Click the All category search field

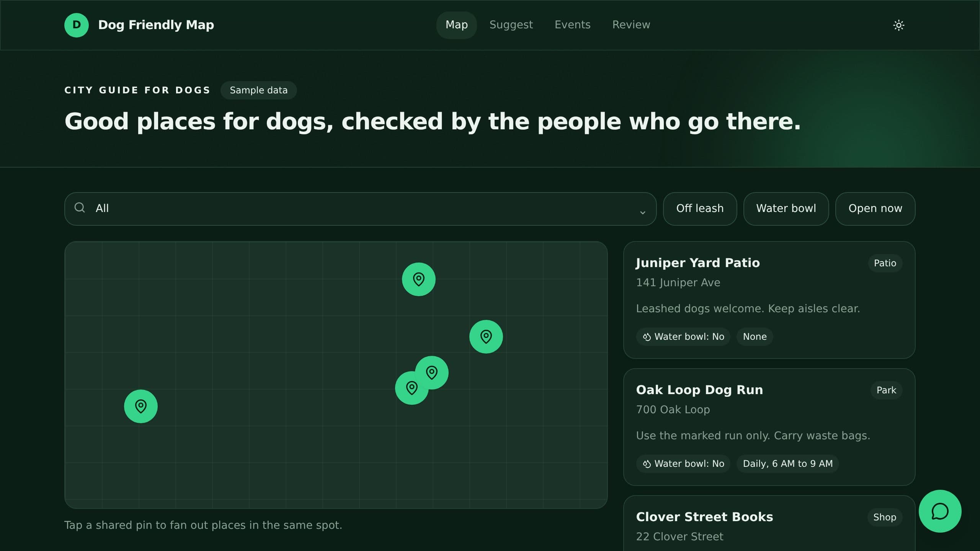tap(360, 209)
